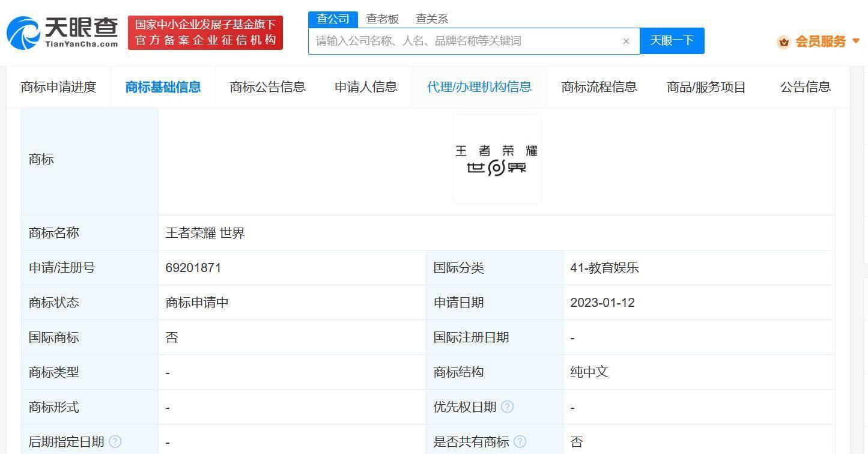Click the member service crown icon
Image resolution: width=868 pixels, height=454 pixels.
tap(783, 42)
